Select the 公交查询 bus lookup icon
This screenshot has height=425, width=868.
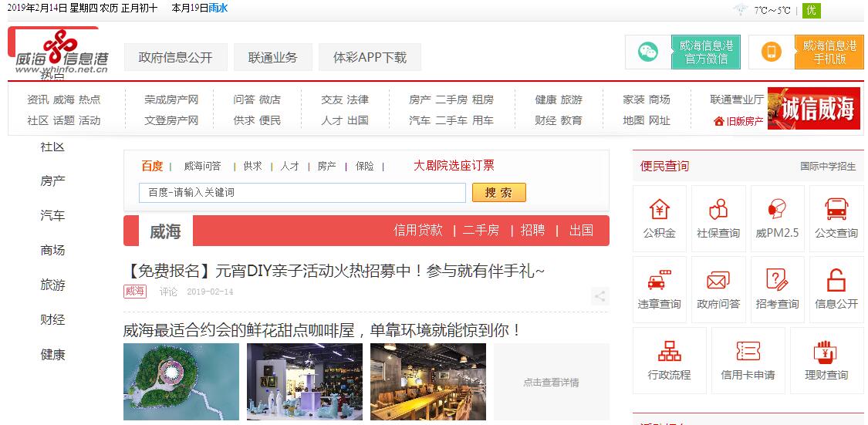(836, 210)
